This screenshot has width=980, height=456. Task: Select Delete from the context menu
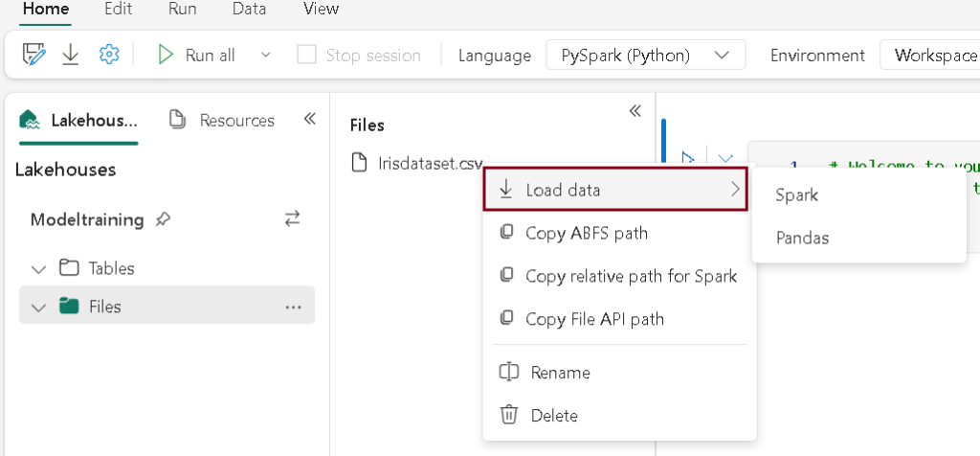tap(554, 416)
